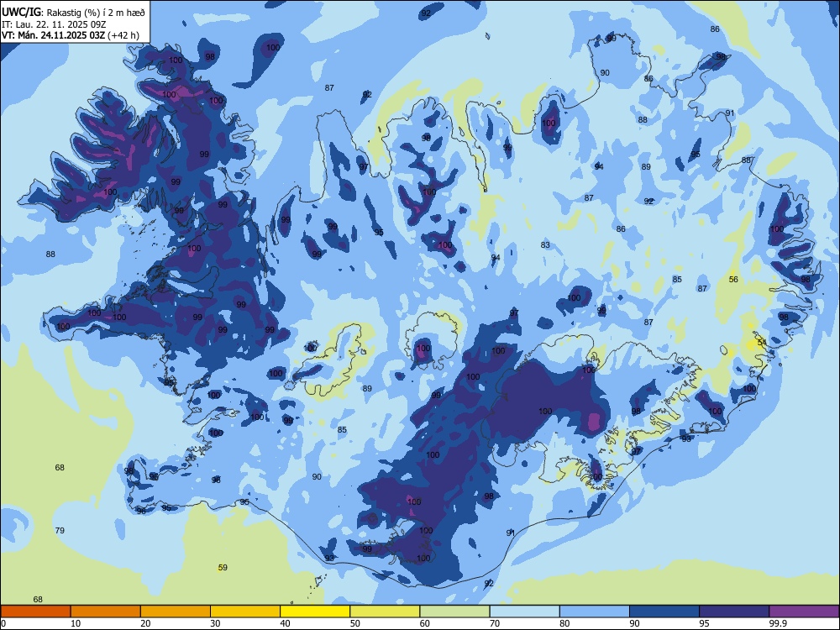Image resolution: width=840 pixels, height=630 pixels.
Task: Click the header line 'UWC/IG: Rakastig (%) í 2 m hæð'
Action: [73, 13]
